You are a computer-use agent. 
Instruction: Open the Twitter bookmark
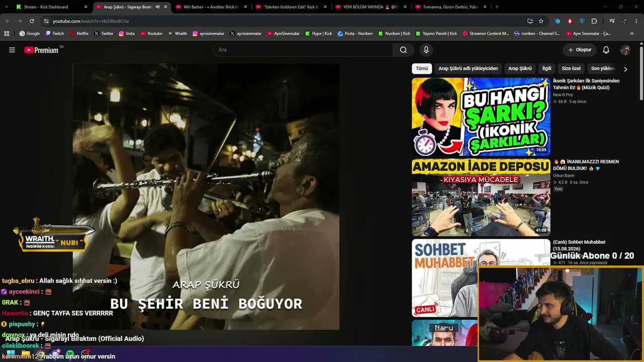pos(104,34)
